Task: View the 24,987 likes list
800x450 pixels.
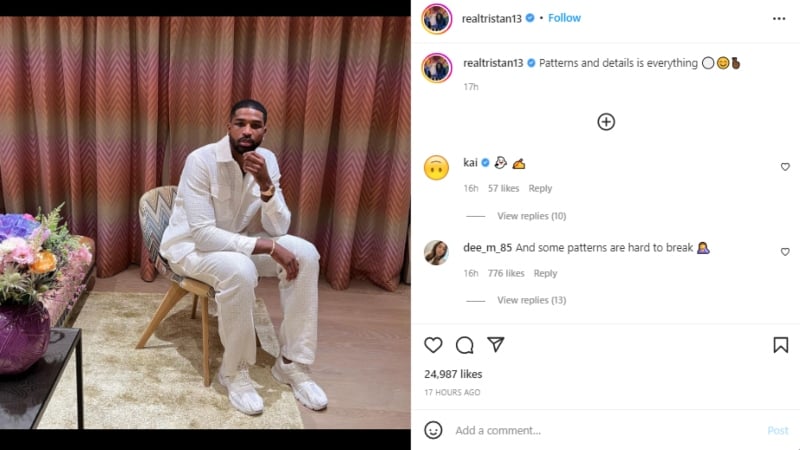Action: pyautogui.click(x=453, y=374)
